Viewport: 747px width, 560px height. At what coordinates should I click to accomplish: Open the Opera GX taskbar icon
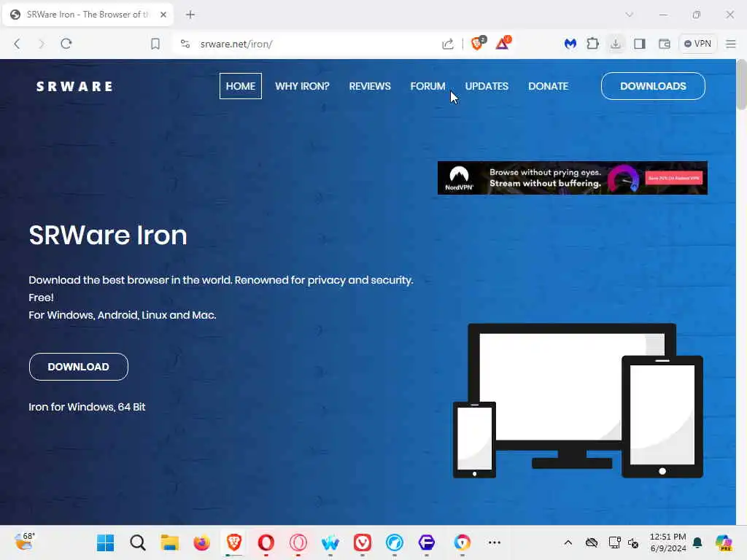coord(298,542)
